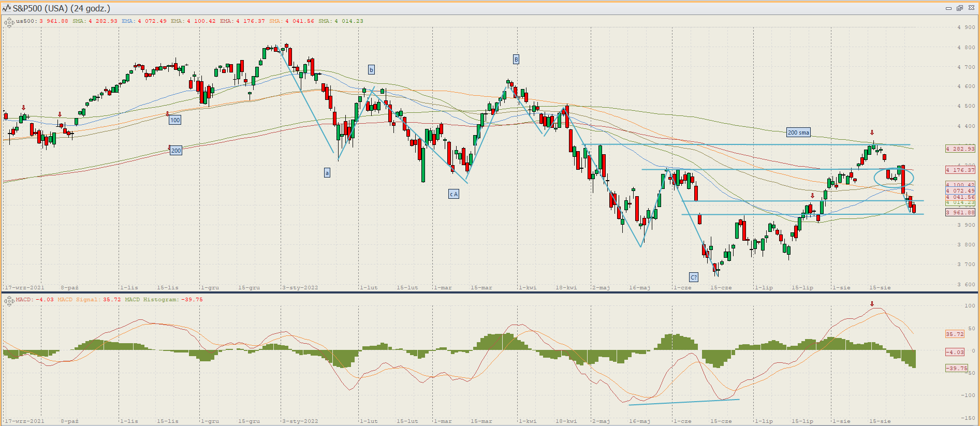Minimize the S&P500 chart window
The width and height of the screenshot is (980, 426).
948,8
